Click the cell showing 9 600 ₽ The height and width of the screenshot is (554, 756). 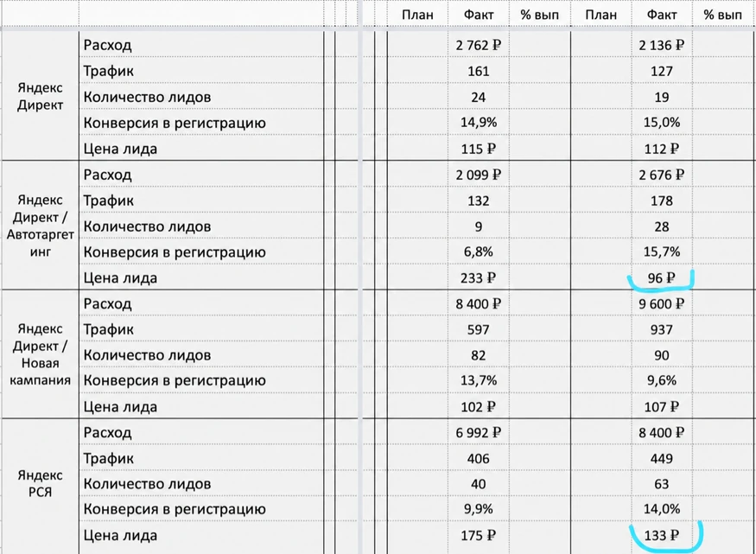[x=662, y=303]
